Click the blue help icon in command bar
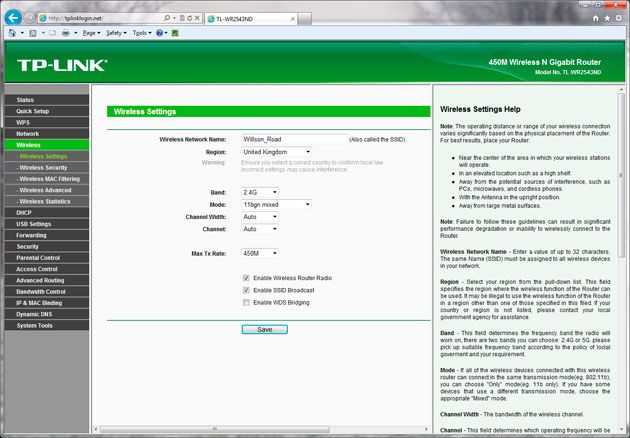This screenshot has width=630, height=438. 160,32
